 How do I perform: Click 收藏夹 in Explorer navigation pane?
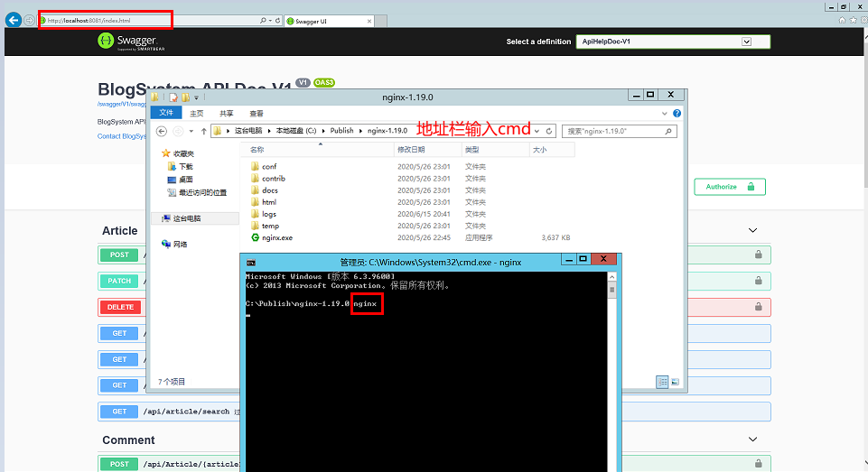click(183, 153)
